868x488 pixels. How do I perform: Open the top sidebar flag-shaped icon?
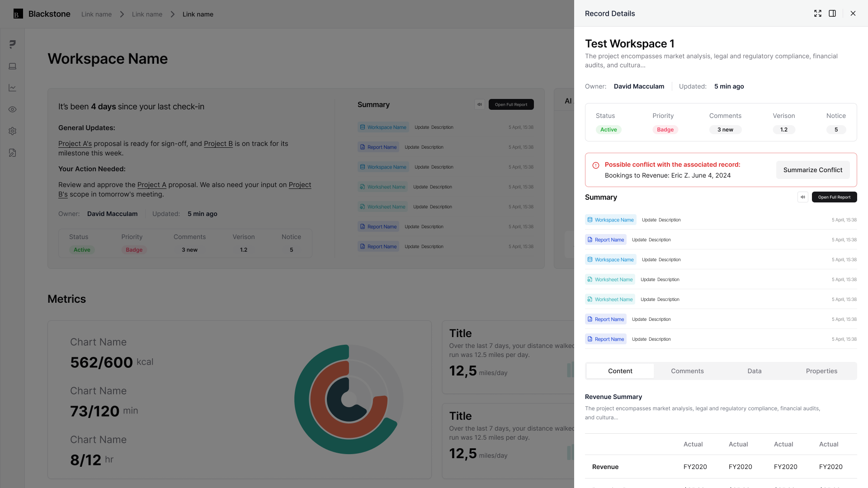point(13,44)
